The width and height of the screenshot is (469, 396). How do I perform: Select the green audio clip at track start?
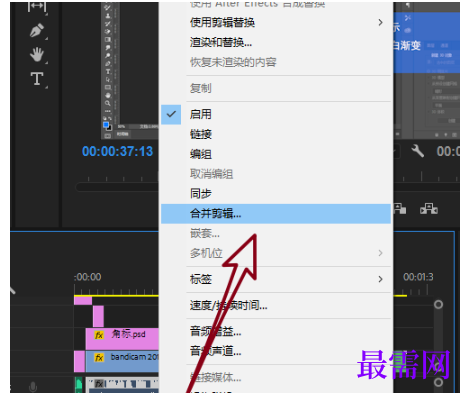[x=79, y=385]
